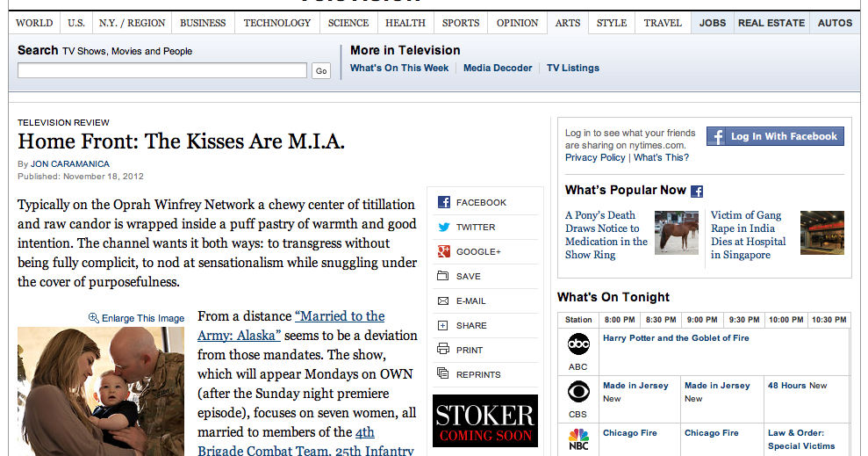Click the hospital photo thumbnail
The image size is (868, 456).
click(x=822, y=233)
